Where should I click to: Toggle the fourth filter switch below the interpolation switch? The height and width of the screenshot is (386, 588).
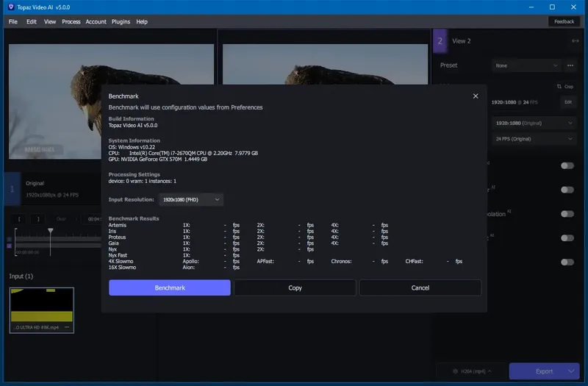tap(567, 237)
